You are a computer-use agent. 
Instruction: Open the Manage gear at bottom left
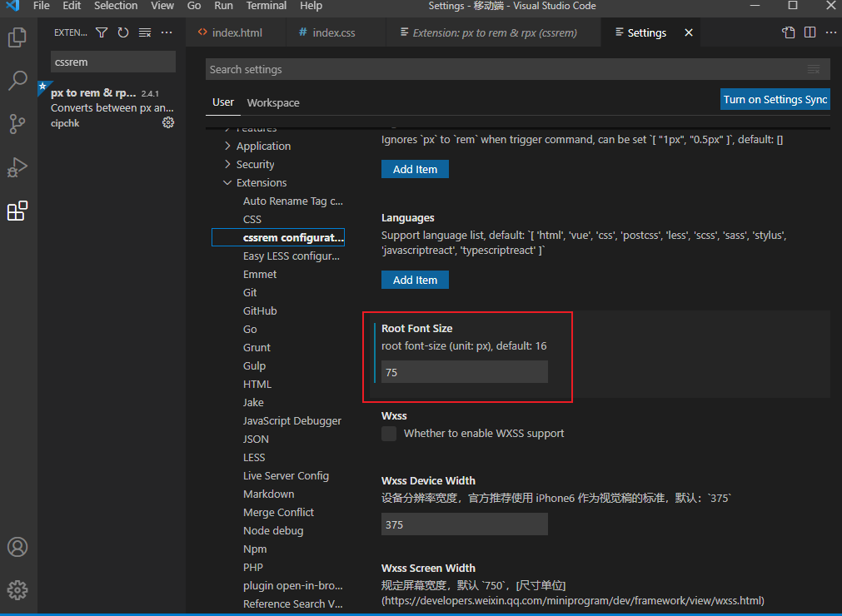17,589
